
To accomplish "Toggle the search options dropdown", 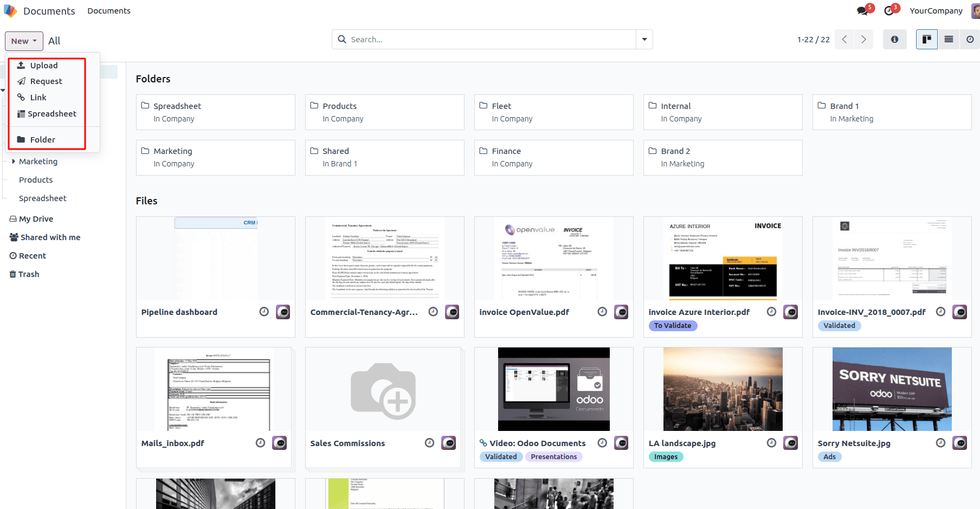I will pos(644,40).
